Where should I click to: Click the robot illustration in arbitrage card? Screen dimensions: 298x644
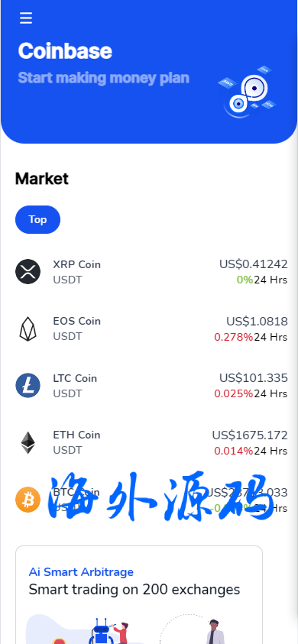click(101, 631)
